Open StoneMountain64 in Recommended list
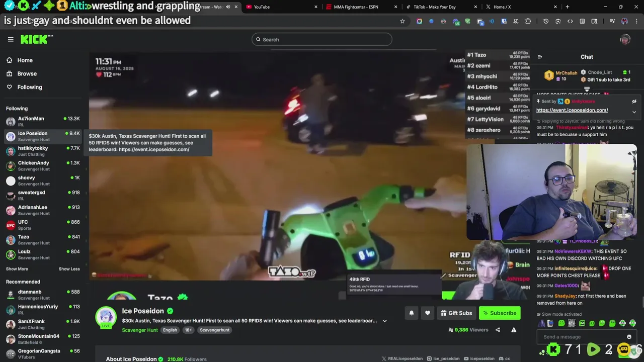This screenshot has height=362, width=644. pos(43,339)
